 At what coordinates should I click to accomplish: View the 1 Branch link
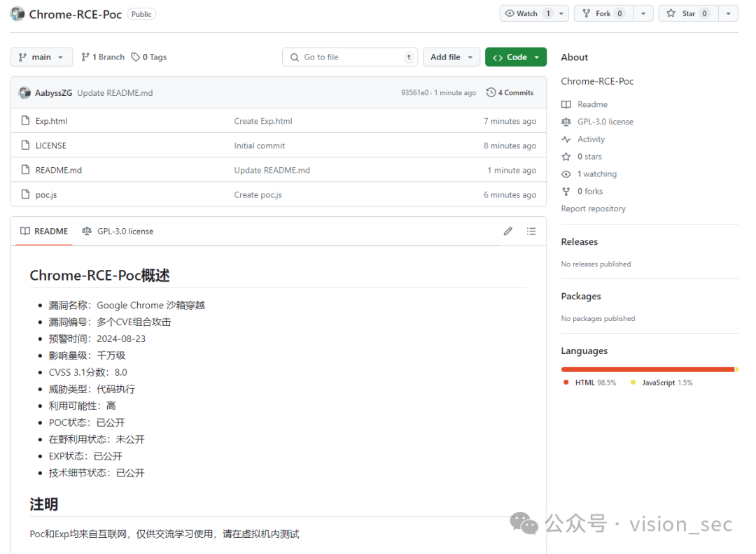(103, 57)
